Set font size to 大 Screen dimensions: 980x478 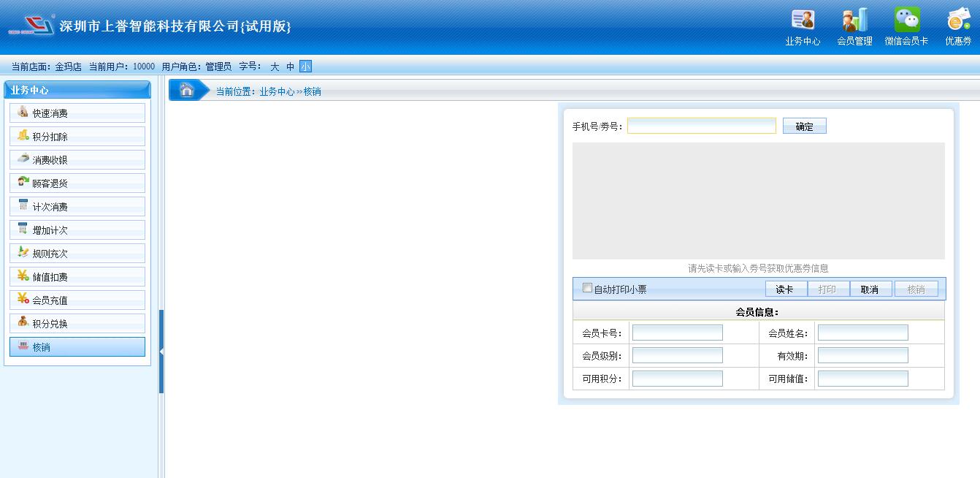[275, 67]
